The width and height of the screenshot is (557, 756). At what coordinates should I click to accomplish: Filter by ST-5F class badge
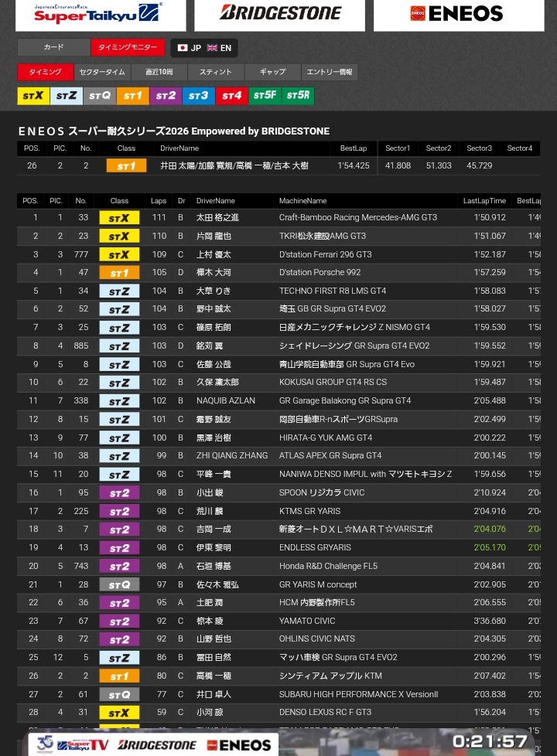pos(265,95)
